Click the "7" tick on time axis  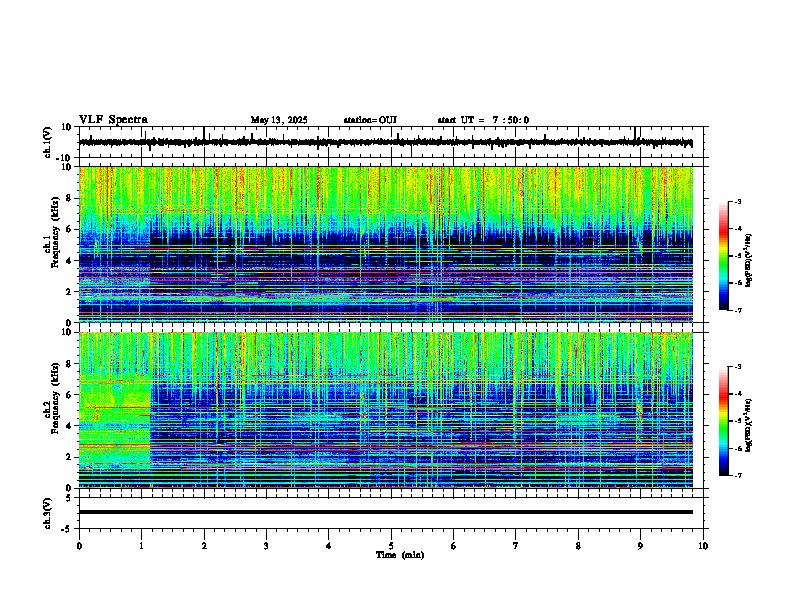tap(516, 546)
